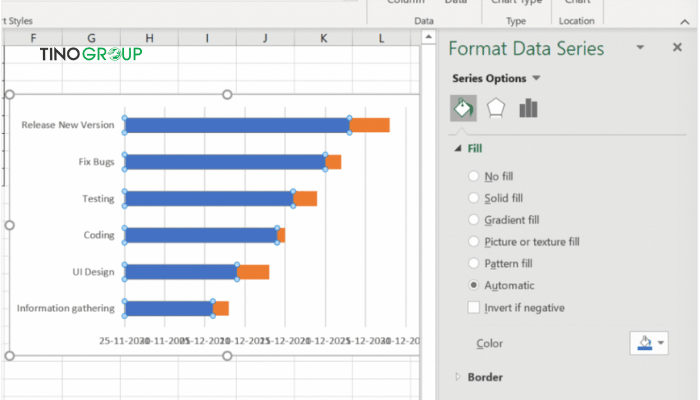
Task: Click the orange bar for Testing
Action: tap(305, 199)
